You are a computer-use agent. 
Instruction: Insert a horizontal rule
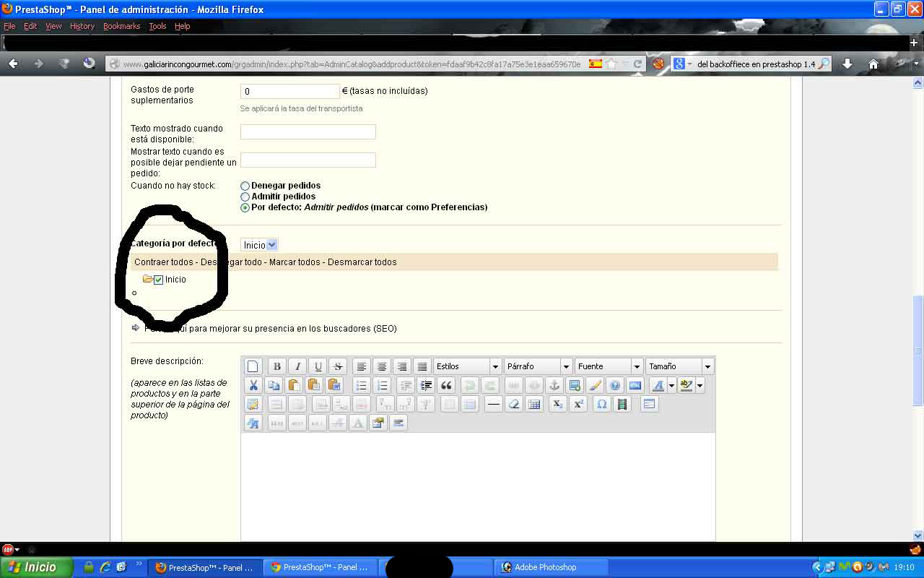coord(493,404)
